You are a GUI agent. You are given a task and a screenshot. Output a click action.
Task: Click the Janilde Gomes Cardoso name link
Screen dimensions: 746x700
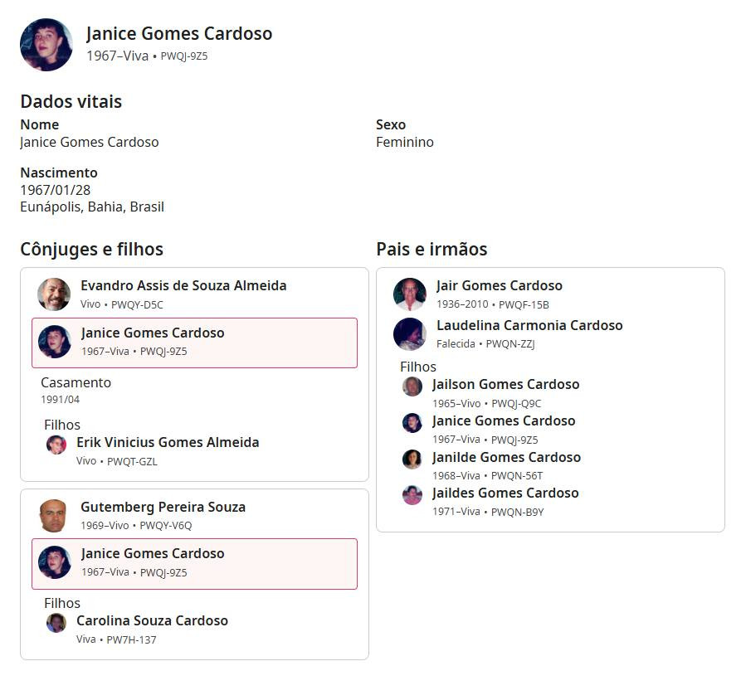coord(506,457)
